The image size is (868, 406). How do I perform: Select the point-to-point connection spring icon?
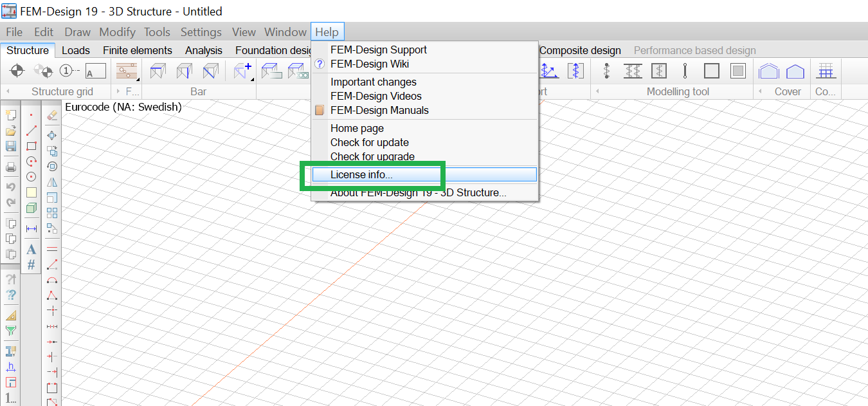coord(606,71)
